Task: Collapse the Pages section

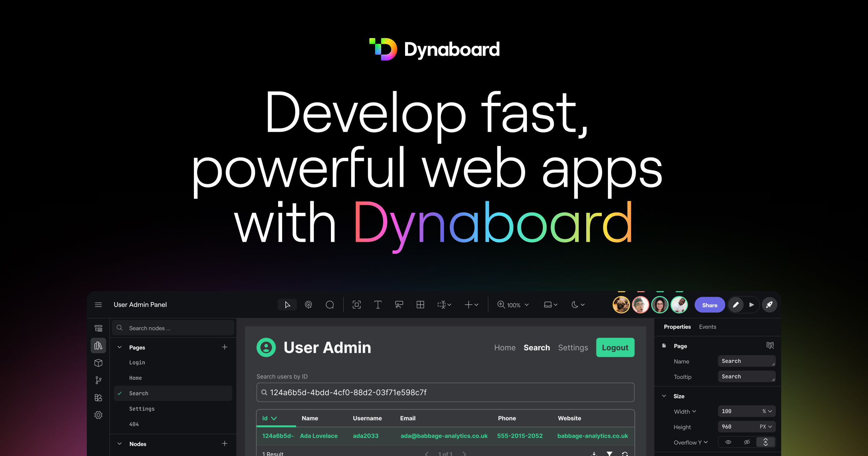Action: click(119, 347)
